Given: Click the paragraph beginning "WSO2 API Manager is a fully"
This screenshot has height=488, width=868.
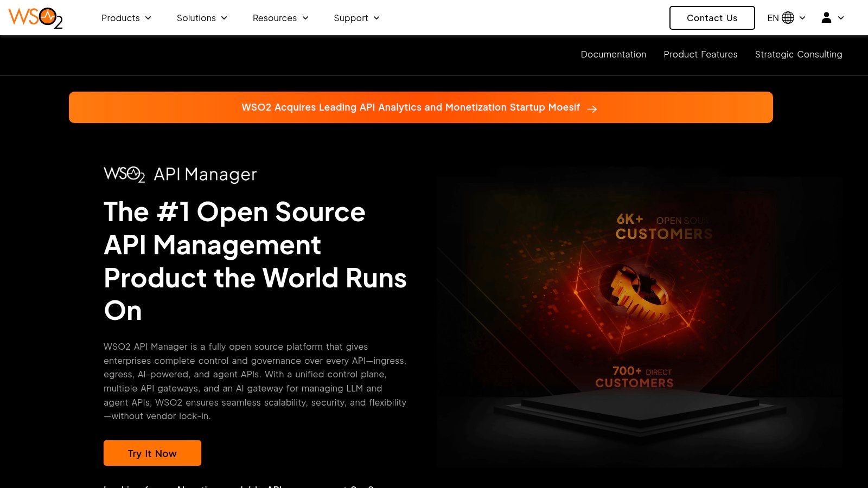Looking at the screenshot, I should coord(255,381).
